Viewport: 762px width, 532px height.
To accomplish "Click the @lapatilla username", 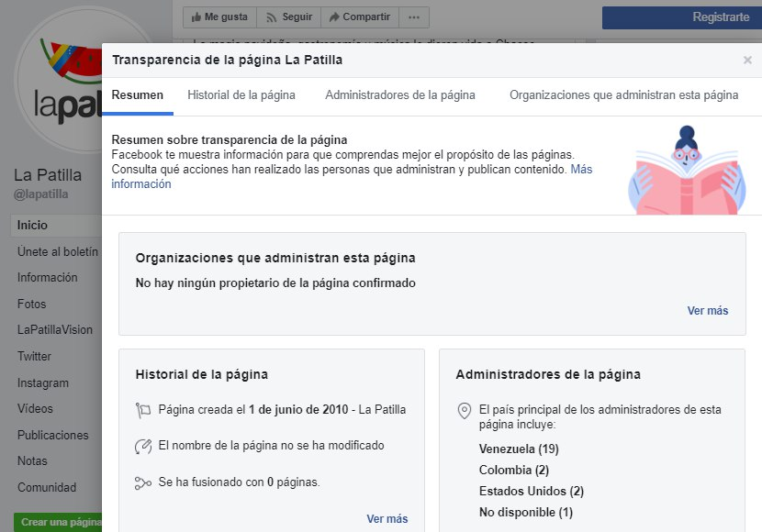I will pyautogui.click(x=40, y=194).
